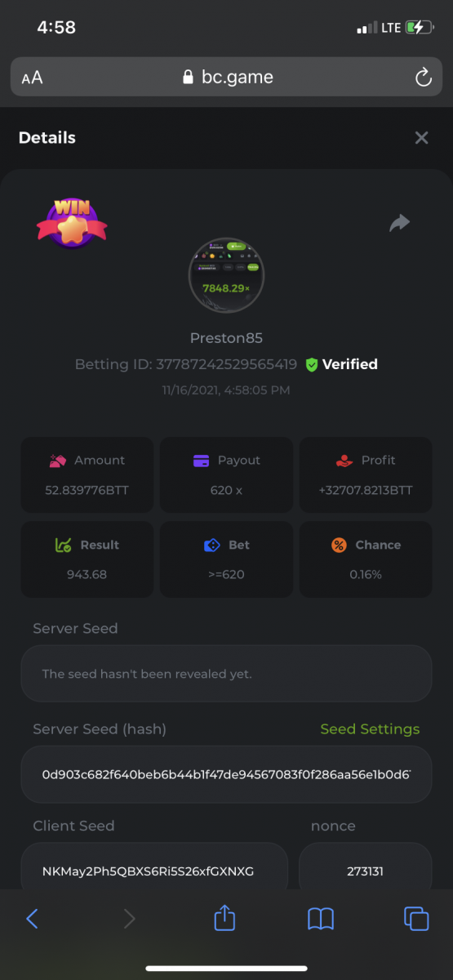Tap the Preston85 username
This screenshot has height=980, width=453.
tap(226, 338)
